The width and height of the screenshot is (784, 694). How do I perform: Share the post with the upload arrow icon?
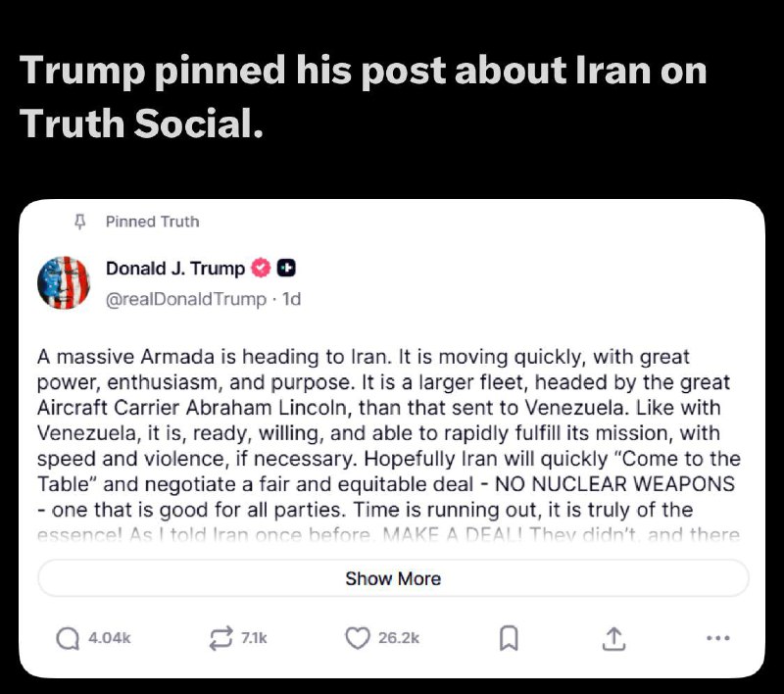pyautogui.click(x=612, y=638)
